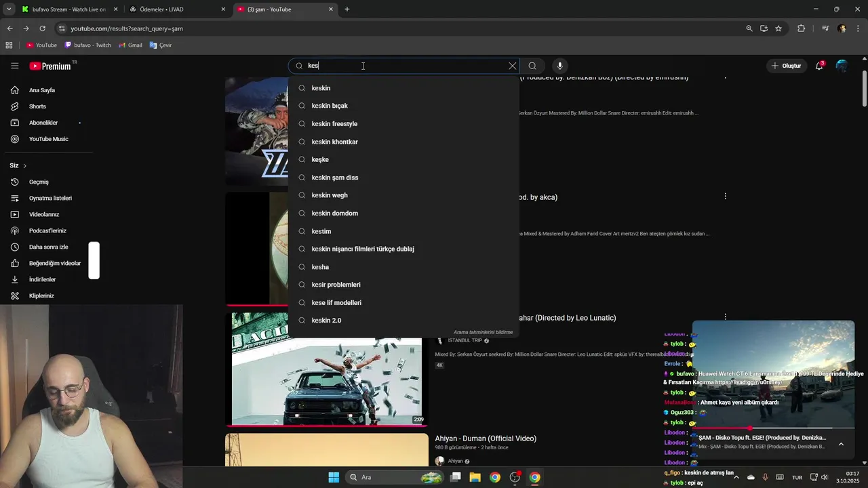Click the address bar URL
The height and width of the screenshot is (488, 868).
pos(127,28)
